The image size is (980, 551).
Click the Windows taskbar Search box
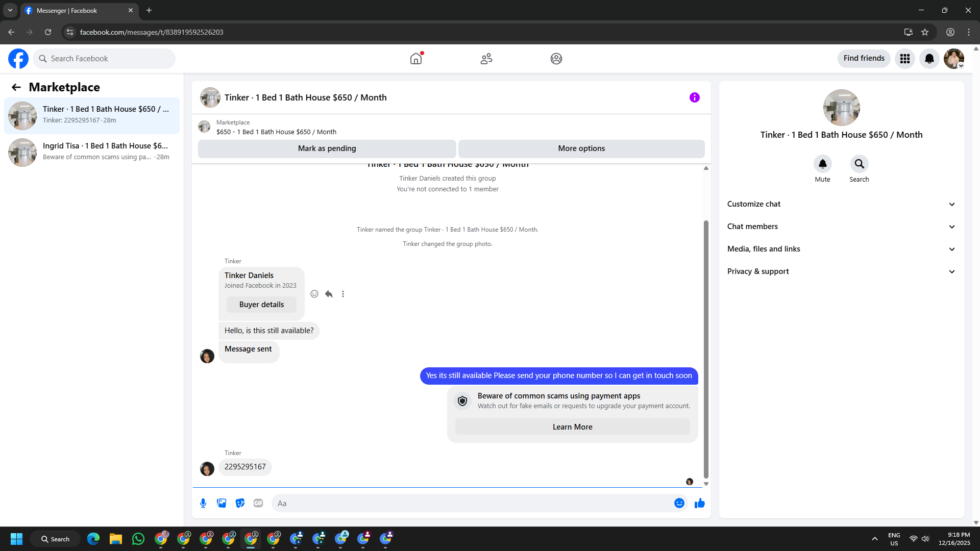click(x=55, y=539)
